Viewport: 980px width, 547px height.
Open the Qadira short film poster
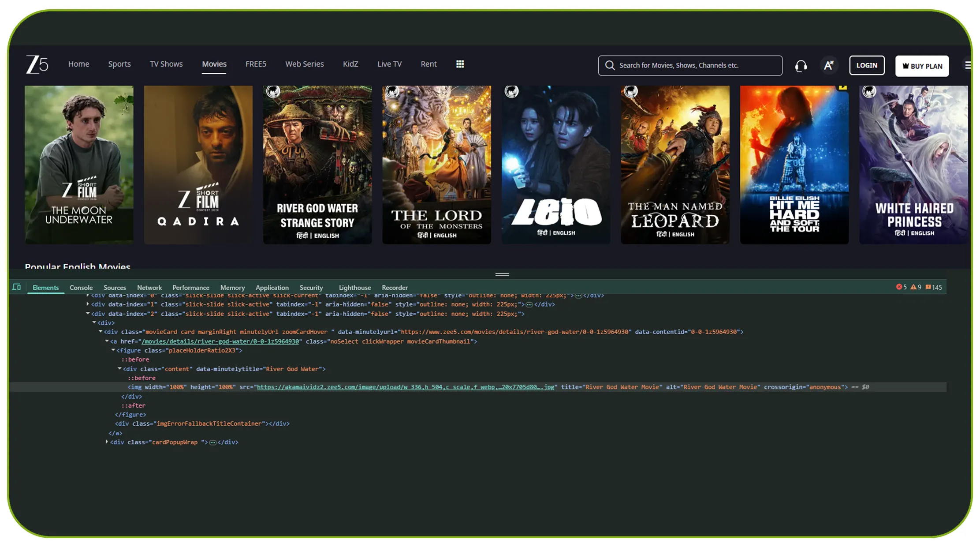coord(198,165)
